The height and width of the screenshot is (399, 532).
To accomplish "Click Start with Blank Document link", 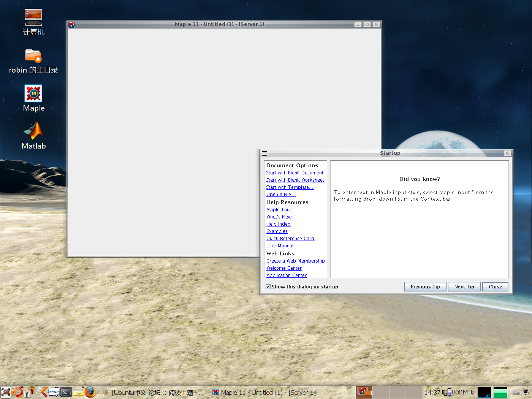I will [x=295, y=173].
